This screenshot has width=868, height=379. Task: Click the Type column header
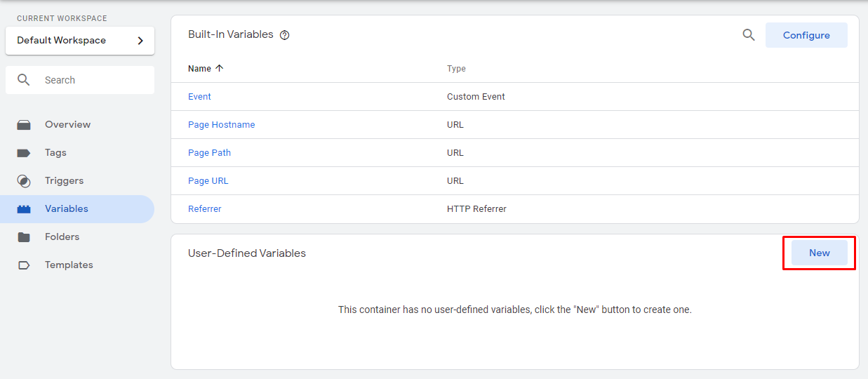click(456, 69)
